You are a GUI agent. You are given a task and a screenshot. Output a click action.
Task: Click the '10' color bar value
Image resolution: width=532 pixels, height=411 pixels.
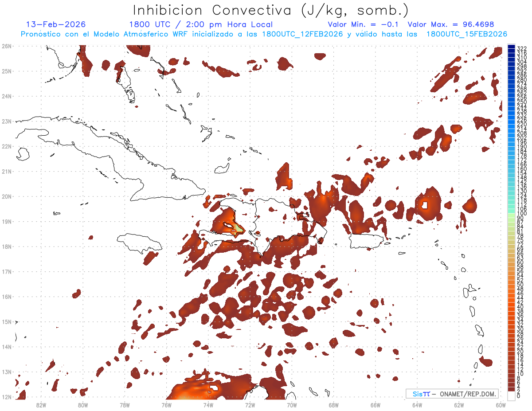520,374
